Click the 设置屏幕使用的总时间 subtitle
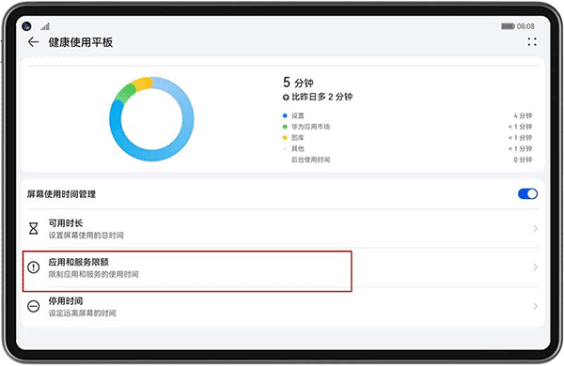564x366 pixels. [86, 235]
